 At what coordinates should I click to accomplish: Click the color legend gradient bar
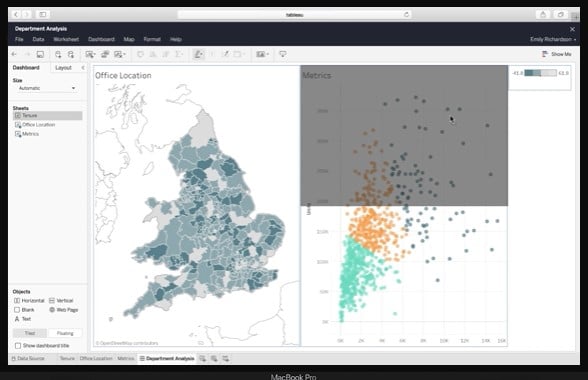pyautogui.click(x=540, y=73)
